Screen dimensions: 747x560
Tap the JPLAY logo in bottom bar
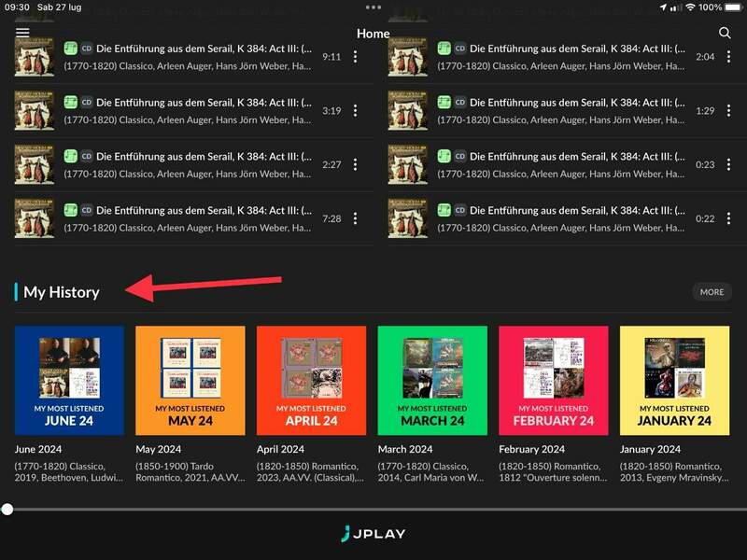tap(373, 534)
